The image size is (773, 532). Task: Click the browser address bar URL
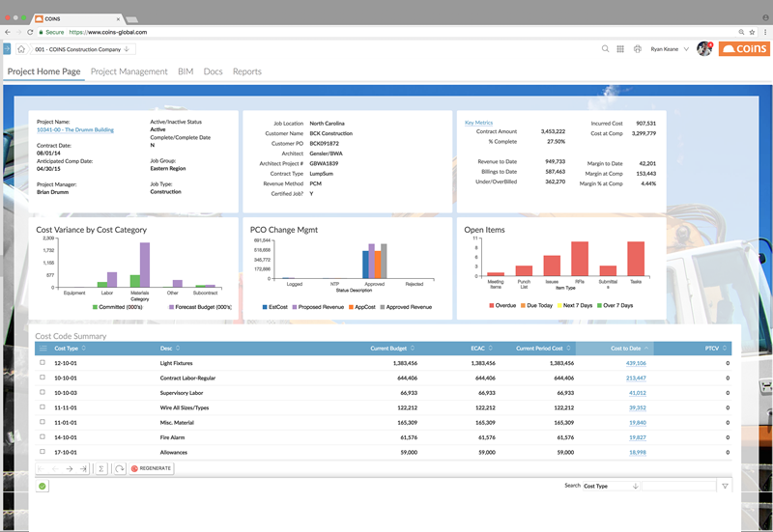[108, 32]
